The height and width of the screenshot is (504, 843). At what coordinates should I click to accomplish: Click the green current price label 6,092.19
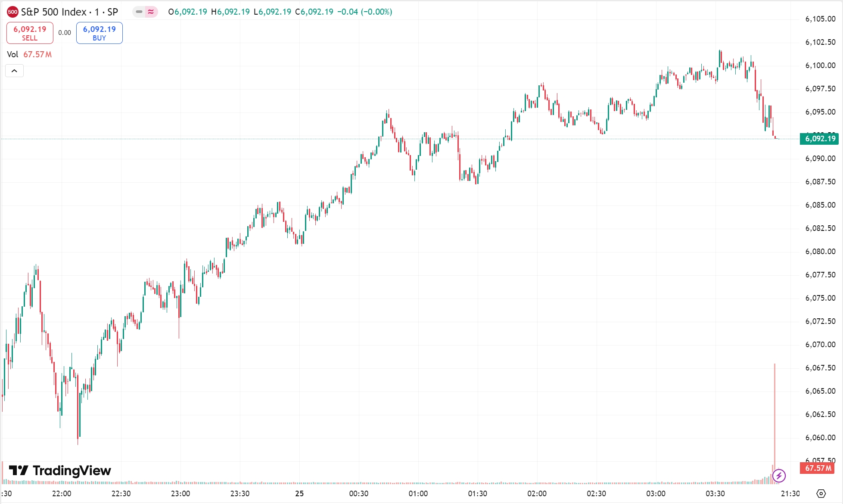coord(819,139)
